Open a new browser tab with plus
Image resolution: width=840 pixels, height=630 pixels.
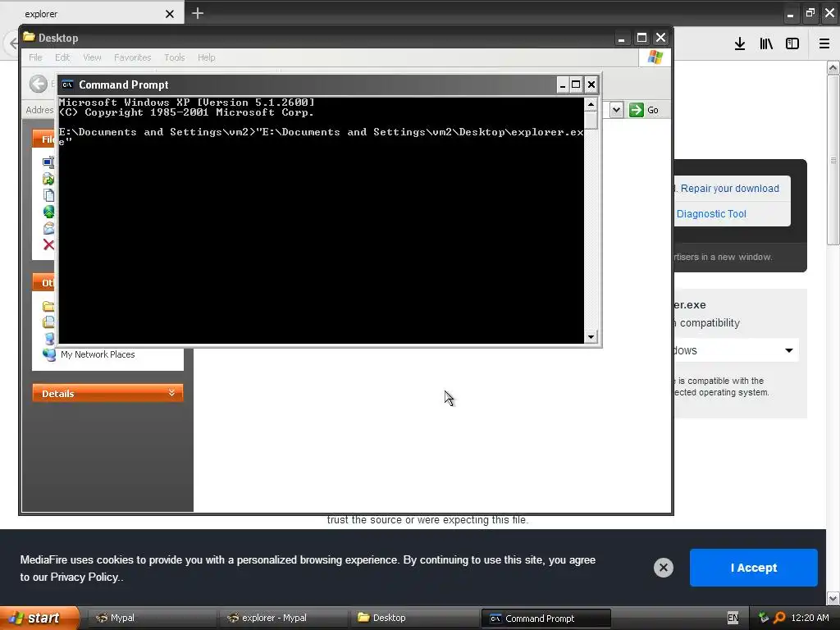pos(198,13)
